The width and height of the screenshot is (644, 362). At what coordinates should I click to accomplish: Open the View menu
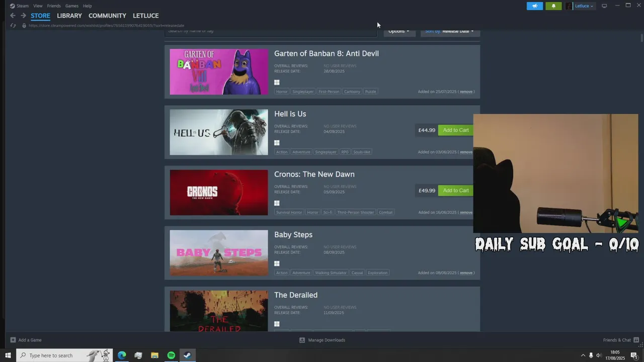click(38, 6)
